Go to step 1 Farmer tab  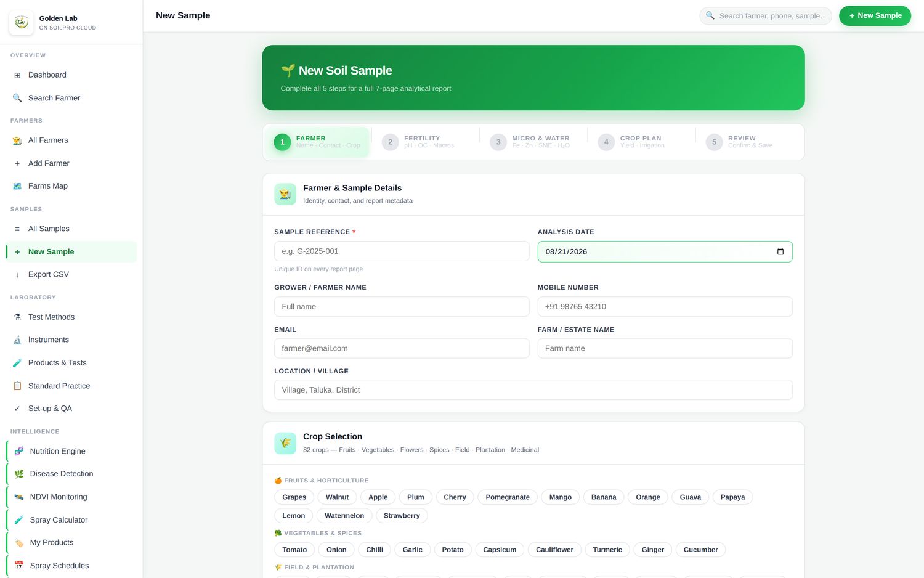pyautogui.click(x=318, y=142)
